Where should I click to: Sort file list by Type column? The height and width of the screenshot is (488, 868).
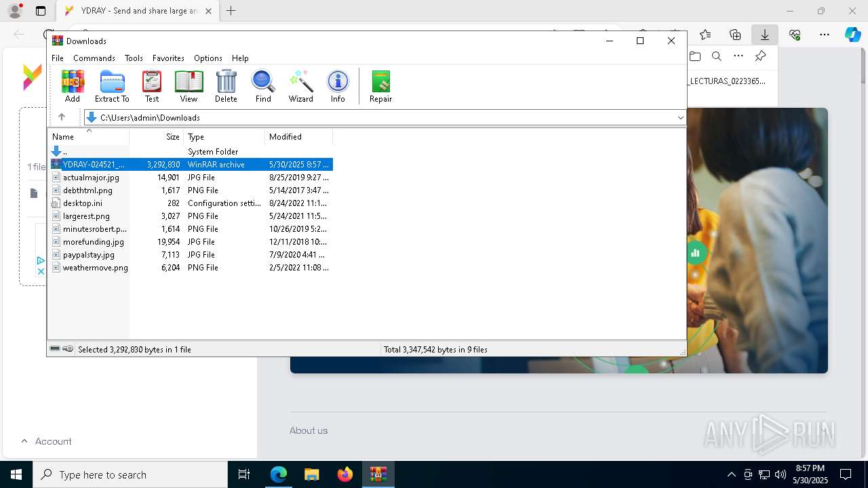(x=224, y=137)
